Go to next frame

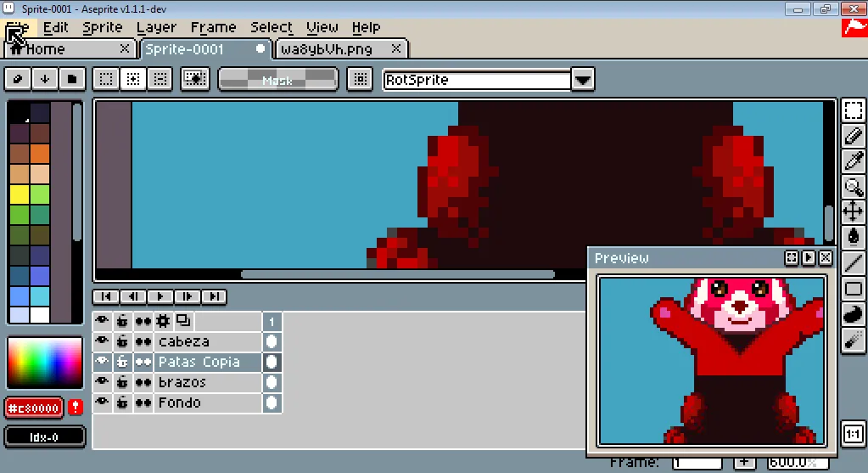[x=188, y=296]
